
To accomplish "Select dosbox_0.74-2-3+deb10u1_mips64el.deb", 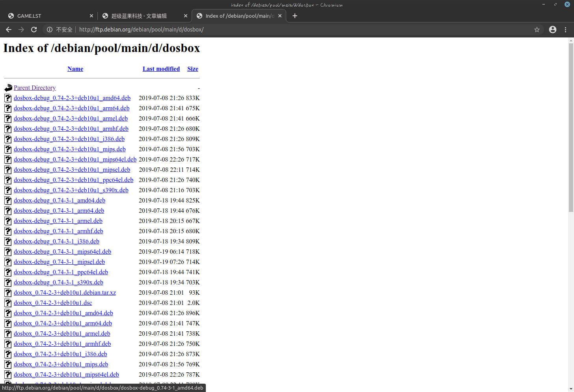I will pyautogui.click(x=66, y=375).
